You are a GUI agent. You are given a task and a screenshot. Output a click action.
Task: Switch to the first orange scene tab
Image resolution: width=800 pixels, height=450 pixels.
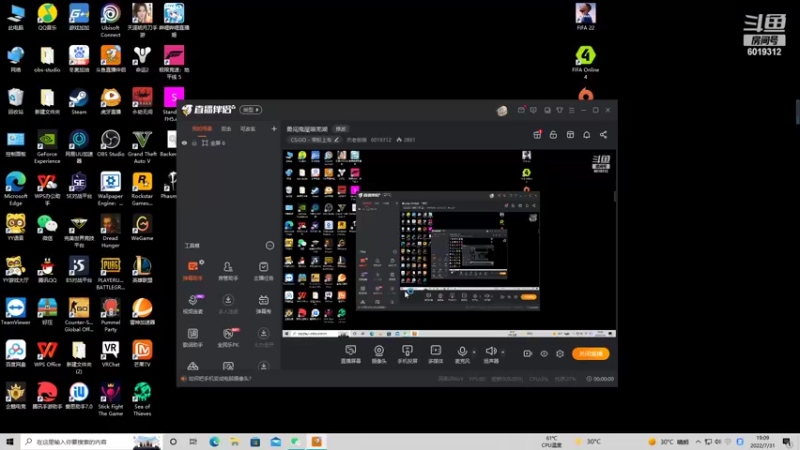tap(202, 129)
